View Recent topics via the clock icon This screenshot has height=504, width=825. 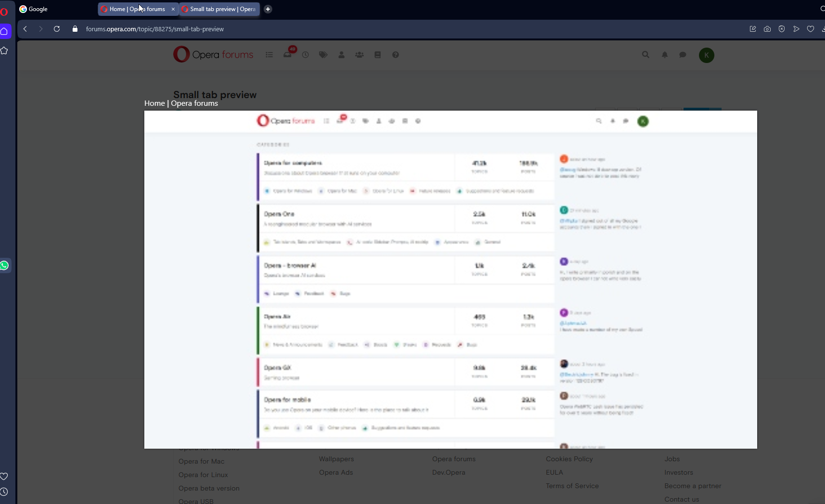305,55
